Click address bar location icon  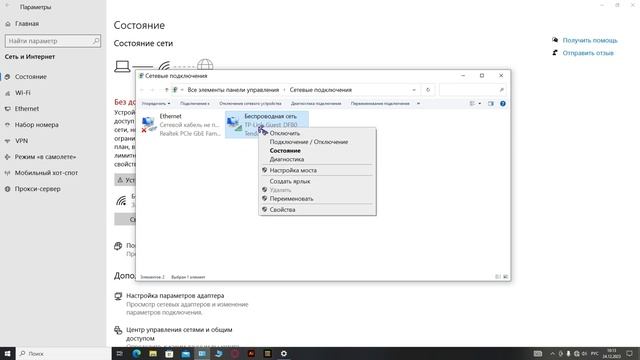(175, 90)
